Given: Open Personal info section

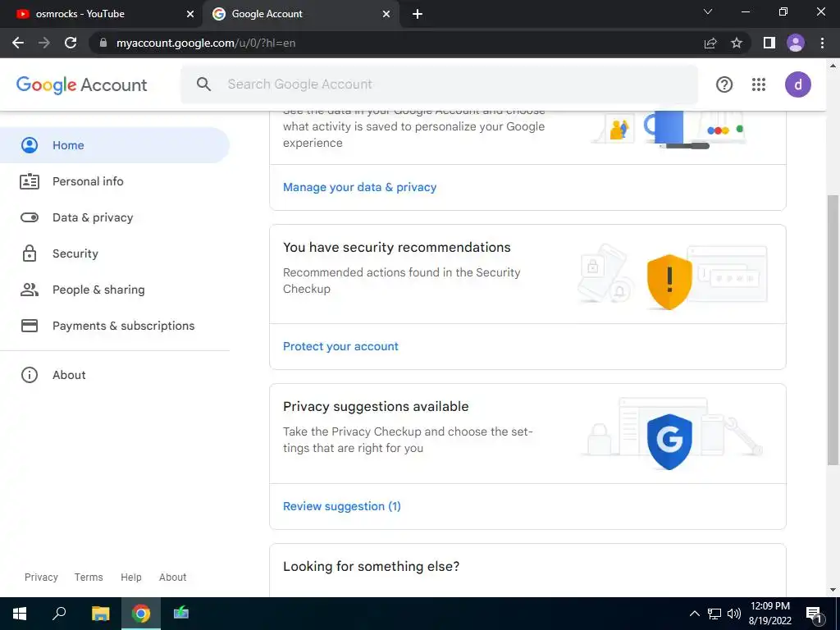Looking at the screenshot, I should coord(115,181).
